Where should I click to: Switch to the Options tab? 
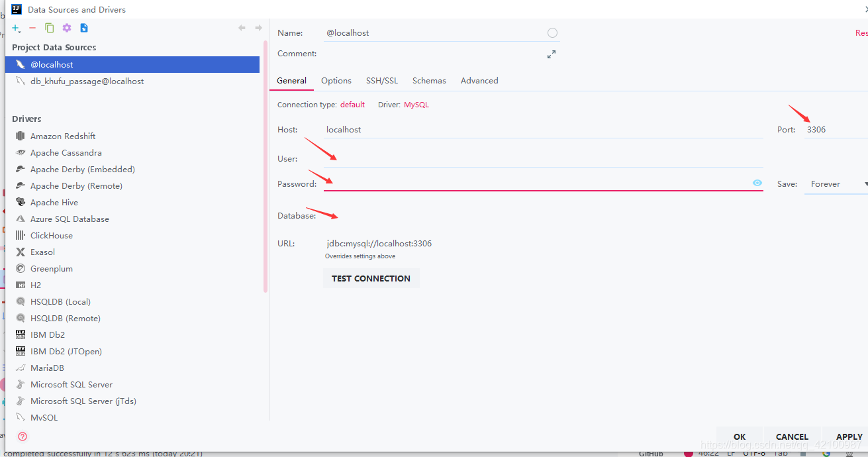(x=336, y=81)
